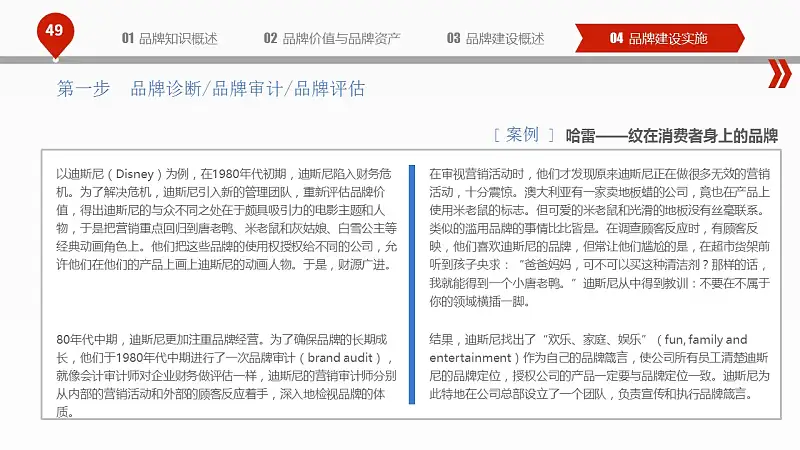Click the red page marker numbered 49
This screenshot has height=450, width=800.
point(55,35)
